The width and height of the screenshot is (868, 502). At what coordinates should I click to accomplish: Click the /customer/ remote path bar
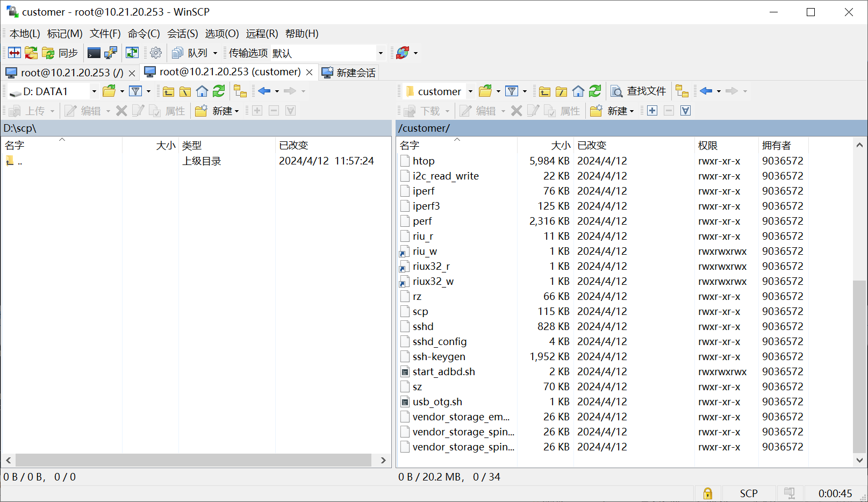point(632,128)
